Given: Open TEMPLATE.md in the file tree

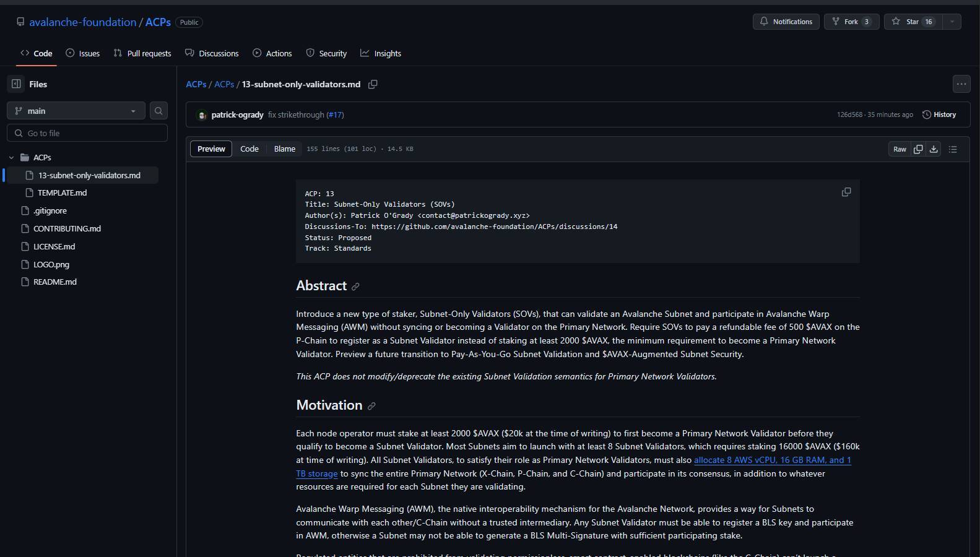Looking at the screenshot, I should (x=62, y=192).
